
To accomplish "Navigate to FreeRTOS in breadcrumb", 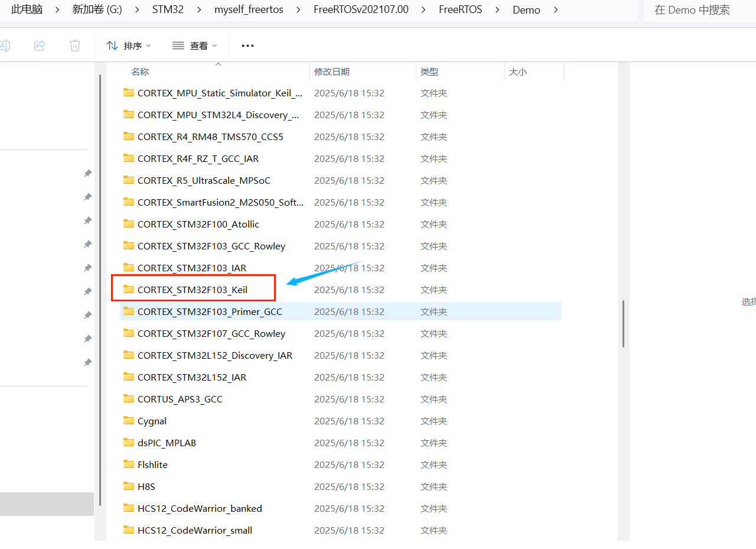I will click(460, 9).
